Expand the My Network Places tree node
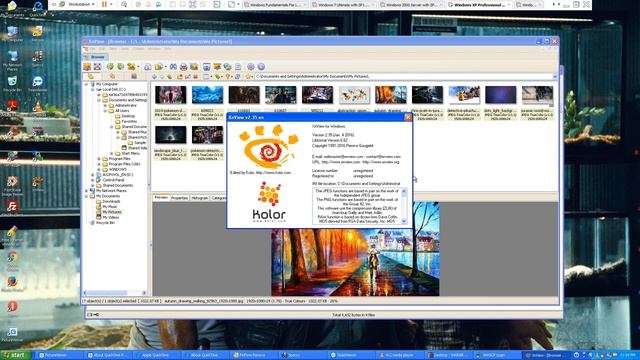 86,191
